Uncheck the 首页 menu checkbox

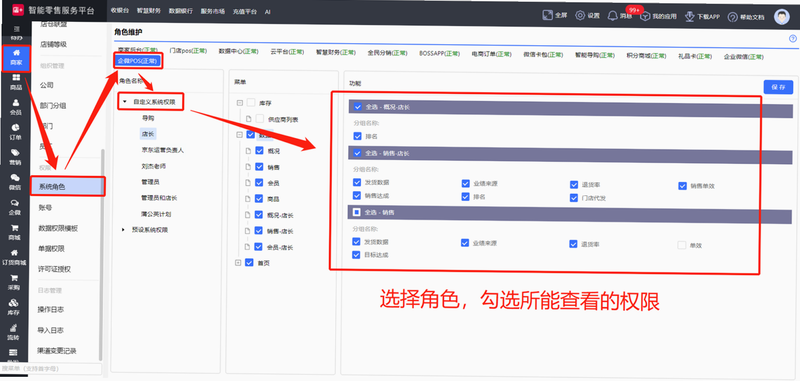249,263
